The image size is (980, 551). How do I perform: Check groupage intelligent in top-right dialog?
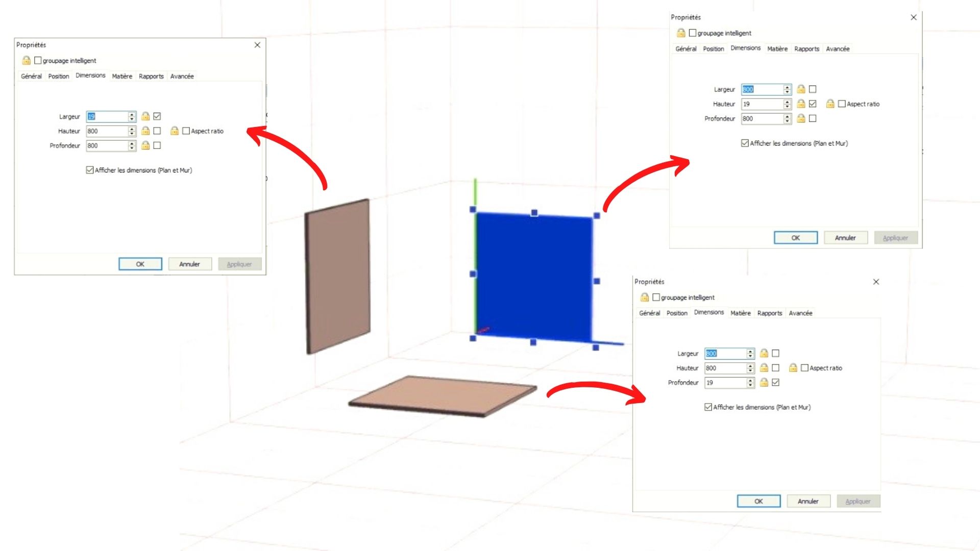click(693, 33)
